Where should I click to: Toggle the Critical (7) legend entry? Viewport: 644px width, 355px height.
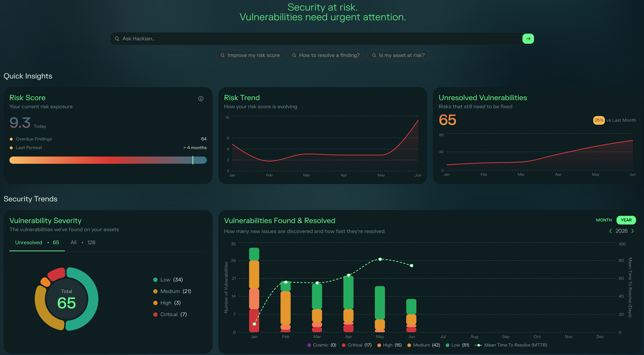(x=170, y=315)
